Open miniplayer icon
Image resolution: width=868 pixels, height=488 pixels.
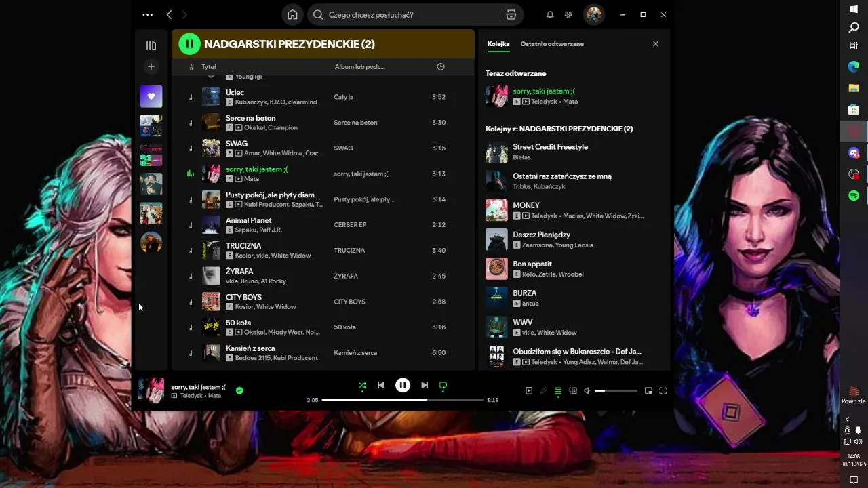pyautogui.click(x=648, y=390)
